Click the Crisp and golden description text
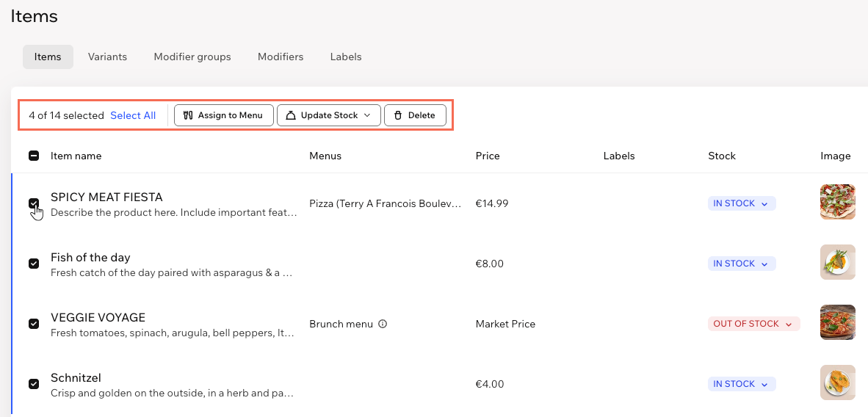The width and height of the screenshot is (868, 417). click(x=172, y=394)
